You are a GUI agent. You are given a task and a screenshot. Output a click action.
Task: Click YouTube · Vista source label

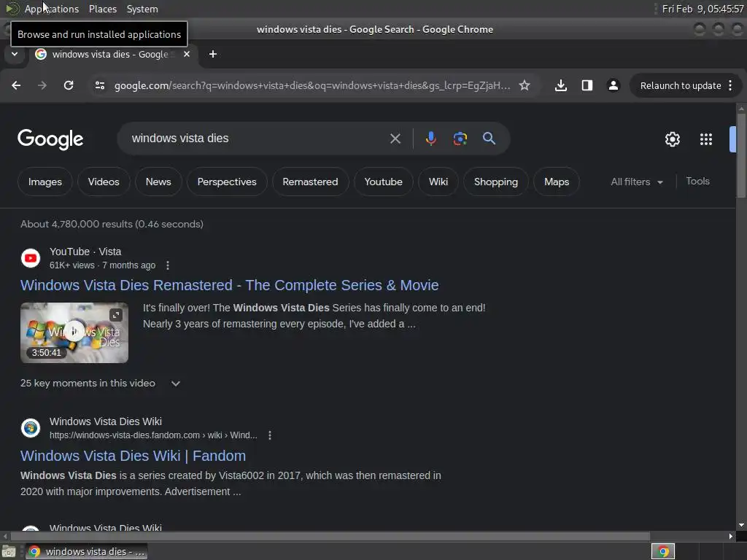tap(85, 252)
